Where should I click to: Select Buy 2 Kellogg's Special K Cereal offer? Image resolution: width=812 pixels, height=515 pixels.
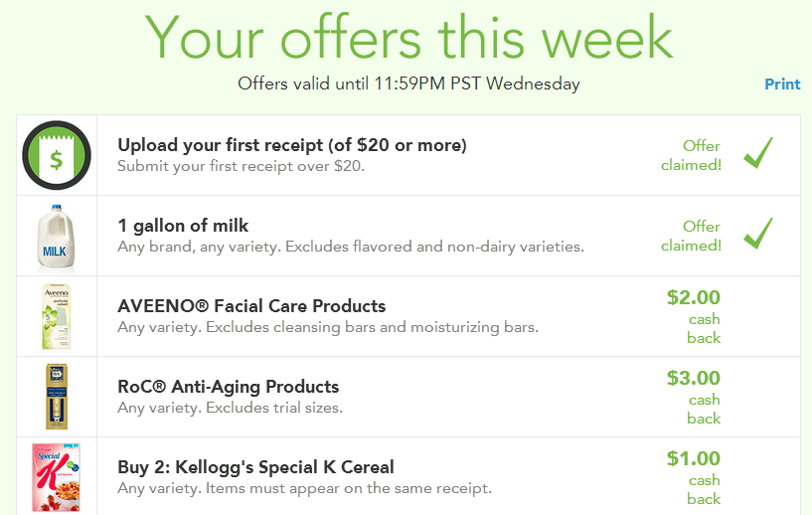pyautogui.click(x=255, y=467)
